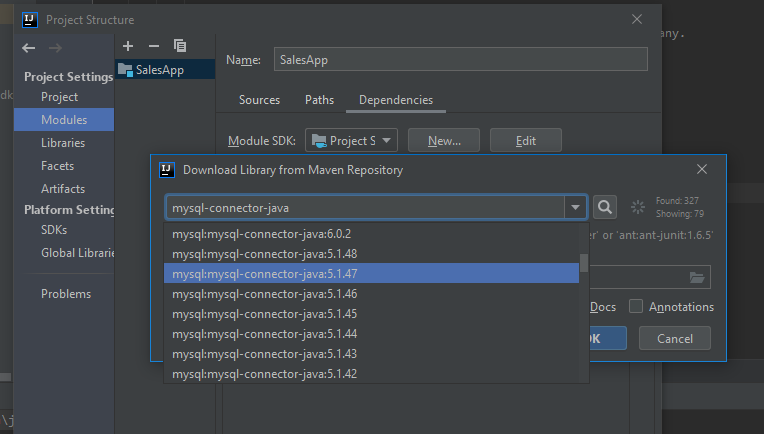Select mysql-connector-java:5.1.47 result

[x=371, y=274]
